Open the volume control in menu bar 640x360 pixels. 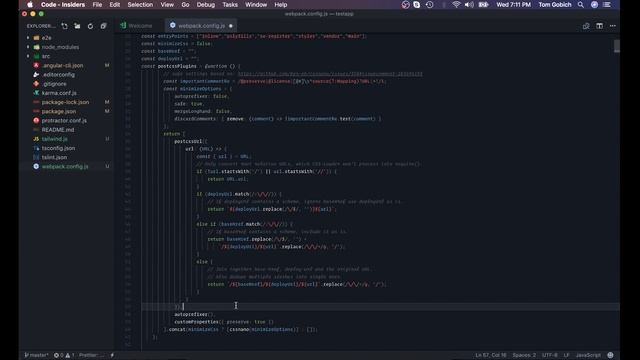pyautogui.click(x=469, y=5)
